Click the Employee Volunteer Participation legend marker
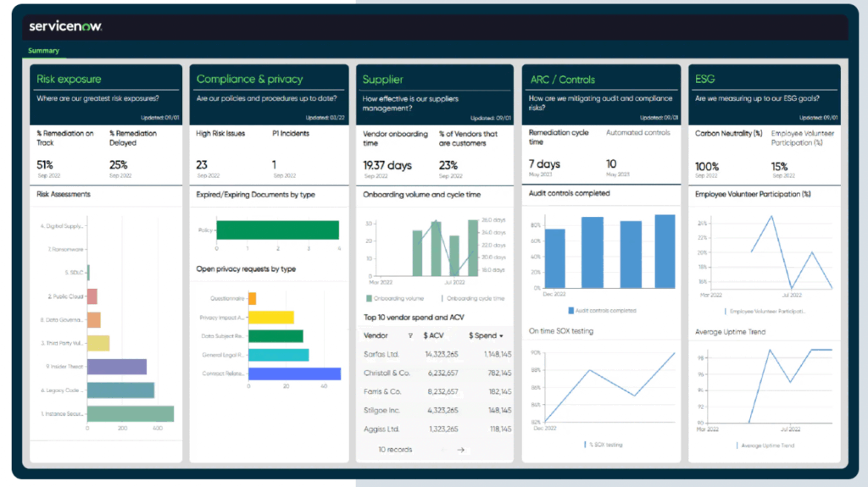Image resolution: width=868 pixels, height=487 pixels. click(x=725, y=311)
